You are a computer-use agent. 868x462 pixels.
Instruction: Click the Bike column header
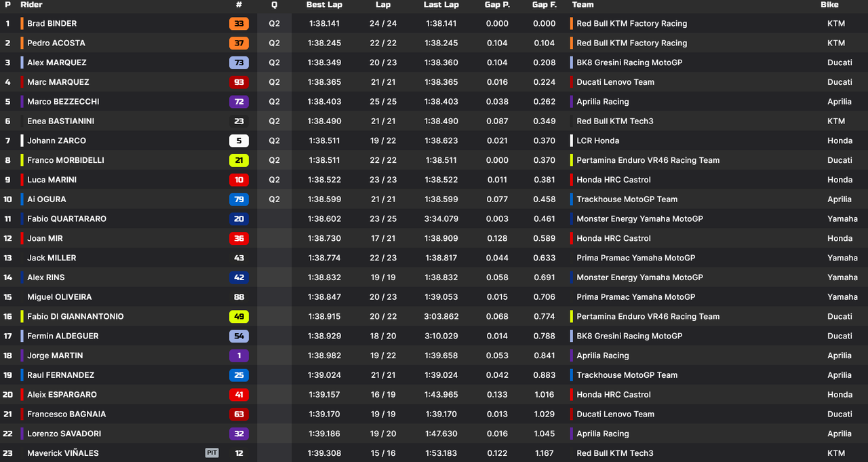point(829,5)
